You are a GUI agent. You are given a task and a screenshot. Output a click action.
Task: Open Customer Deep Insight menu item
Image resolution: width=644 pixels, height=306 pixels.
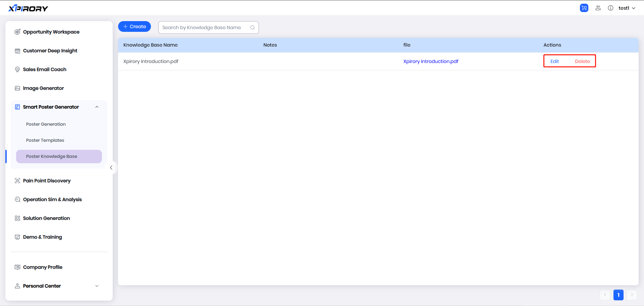point(50,51)
